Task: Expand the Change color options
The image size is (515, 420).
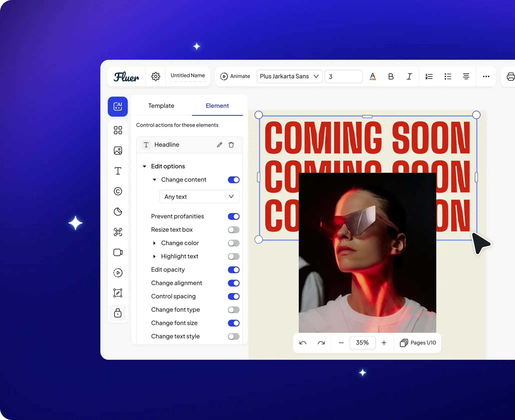Action: tap(154, 243)
